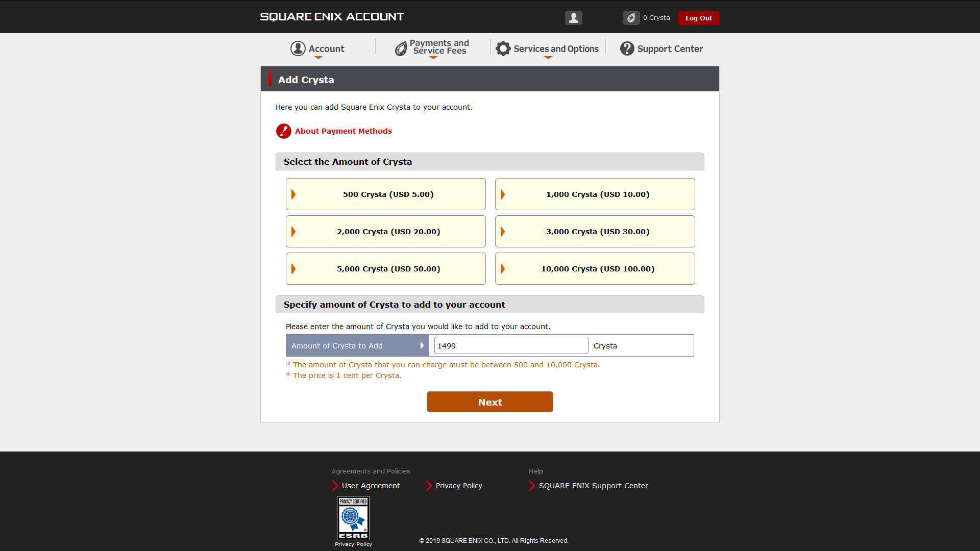Click arrow icon beside Privacy Policy
The width and height of the screenshot is (980, 551).
[x=429, y=486]
